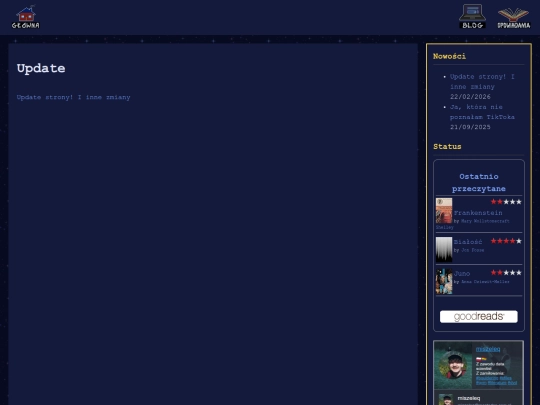Click the Białość star rating
The image size is (540, 405).
click(x=506, y=241)
